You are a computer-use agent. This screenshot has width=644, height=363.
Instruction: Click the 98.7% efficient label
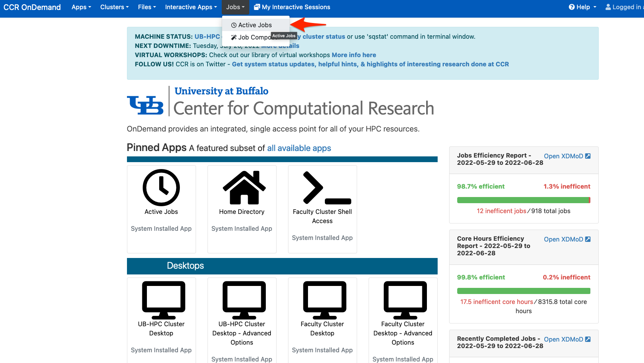click(x=481, y=186)
